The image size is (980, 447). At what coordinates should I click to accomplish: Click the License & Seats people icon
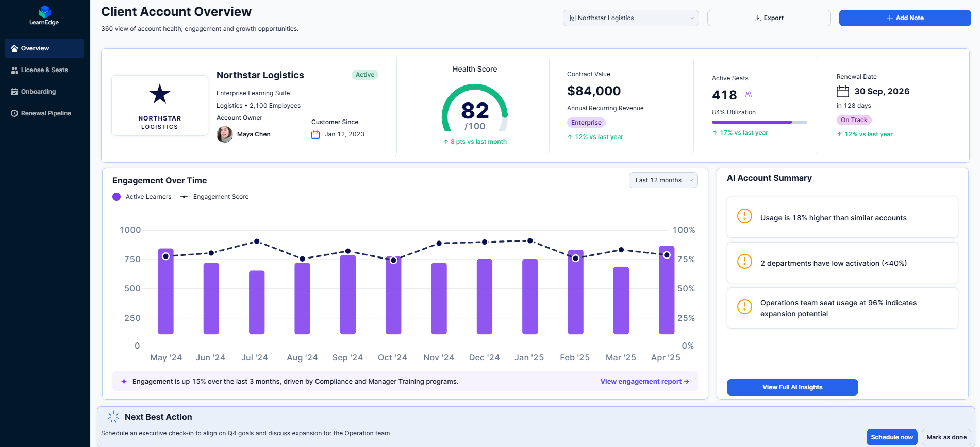[14, 70]
